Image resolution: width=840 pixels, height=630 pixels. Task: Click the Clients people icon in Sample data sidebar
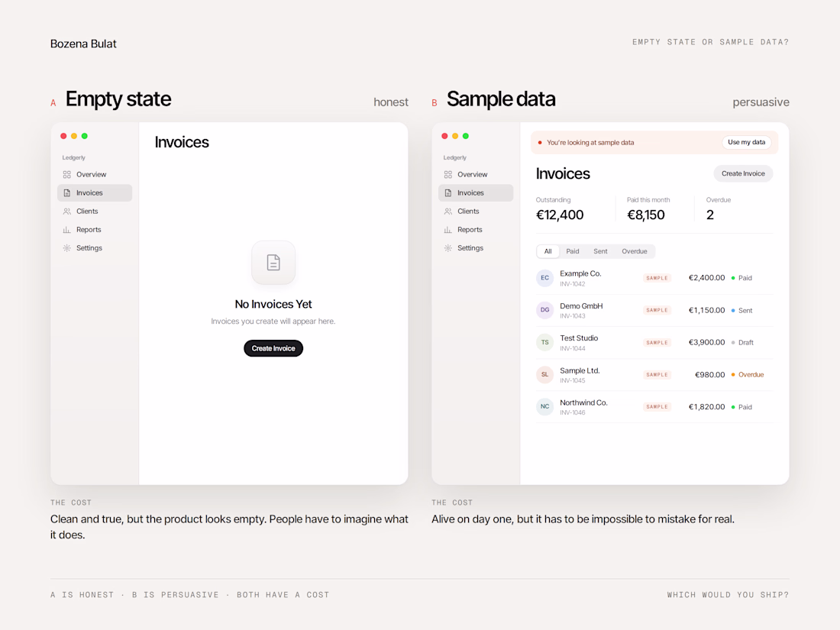click(x=448, y=212)
